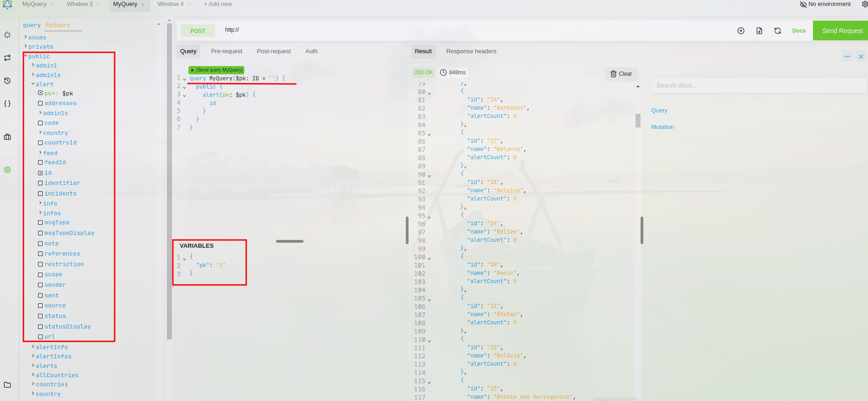Click the curly braces icon in the sidebar

(7, 104)
